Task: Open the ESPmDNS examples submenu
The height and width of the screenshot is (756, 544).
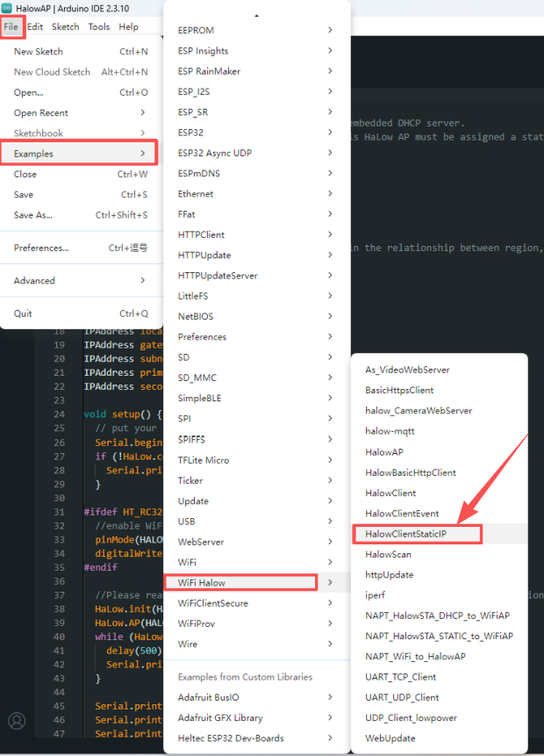Action: (256, 173)
